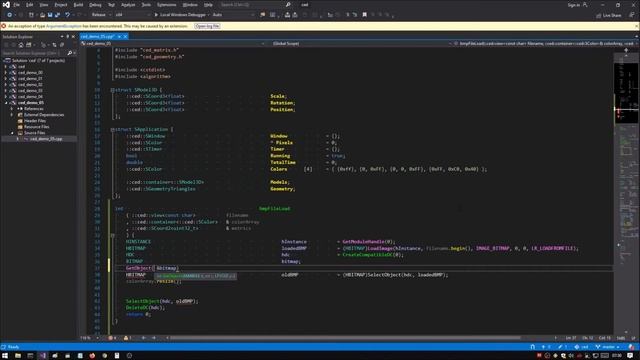Click Live Share button

(x=609, y=15)
